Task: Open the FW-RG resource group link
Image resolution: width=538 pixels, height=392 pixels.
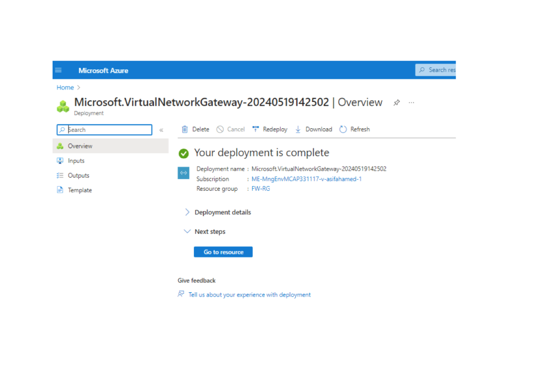Action: [x=261, y=189]
